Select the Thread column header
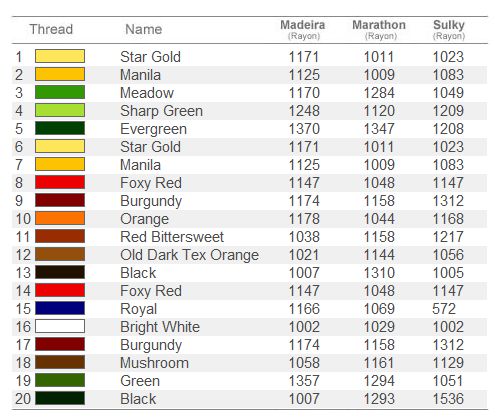 [x=51, y=29]
